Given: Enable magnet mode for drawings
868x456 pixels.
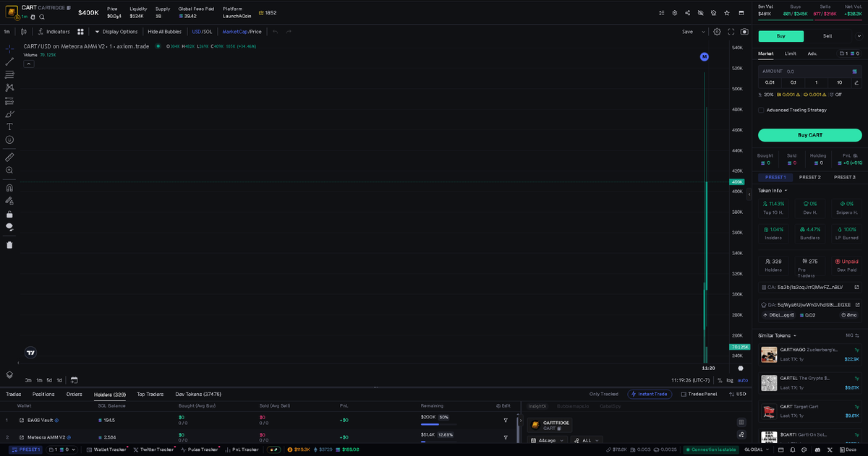Looking at the screenshot, I should (x=9, y=188).
